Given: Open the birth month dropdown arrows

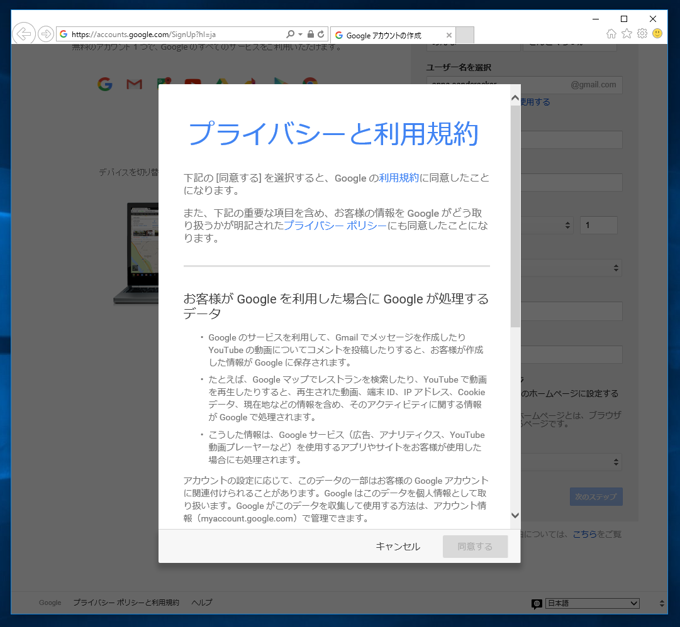Looking at the screenshot, I should (567, 225).
